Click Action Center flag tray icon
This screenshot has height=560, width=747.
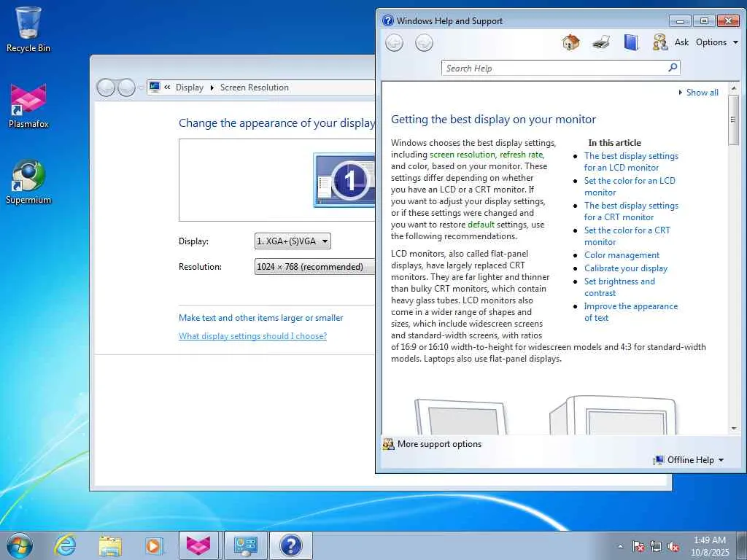tap(638, 546)
